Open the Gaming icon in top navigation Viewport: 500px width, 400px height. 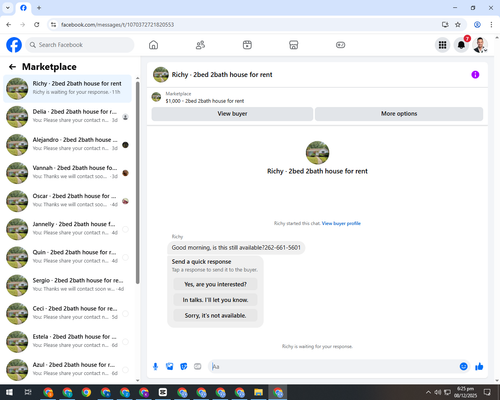340,45
